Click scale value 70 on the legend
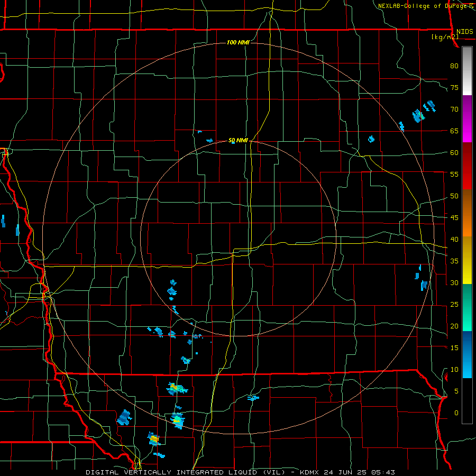The image size is (476, 476). pyautogui.click(x=454, y=109)
